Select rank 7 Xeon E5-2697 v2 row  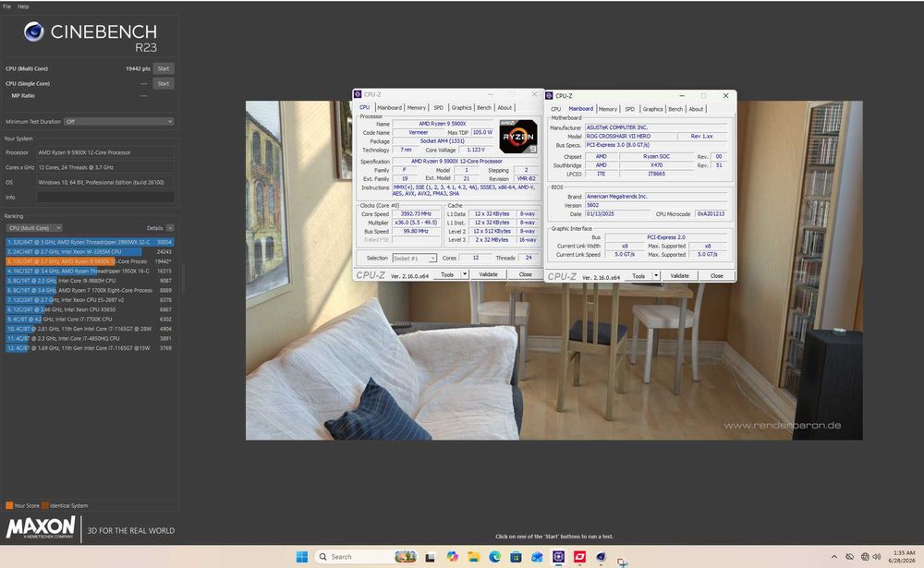pyautogui.click(x=90, y=300)
